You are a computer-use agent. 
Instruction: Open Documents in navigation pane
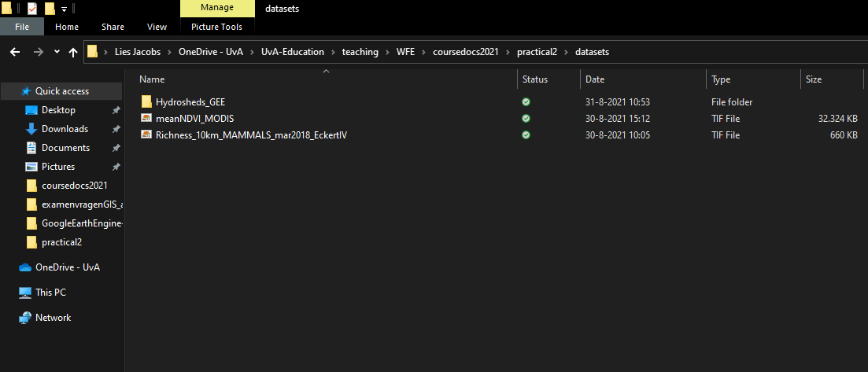click(x=65, y=148)
